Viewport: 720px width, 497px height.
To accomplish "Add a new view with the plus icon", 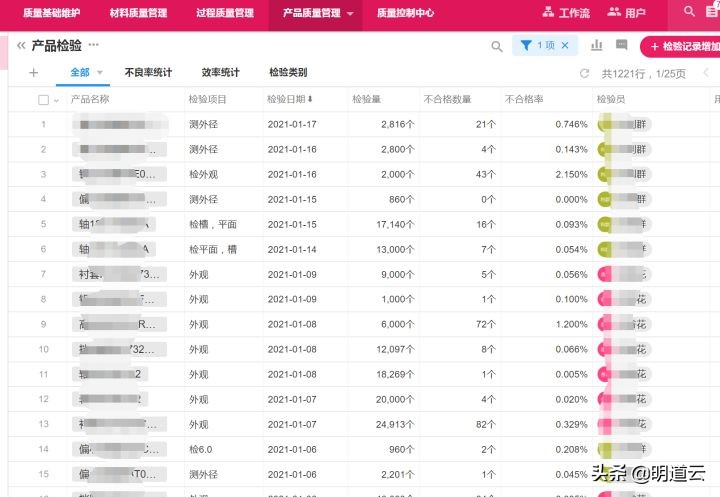I will point(34,72).
